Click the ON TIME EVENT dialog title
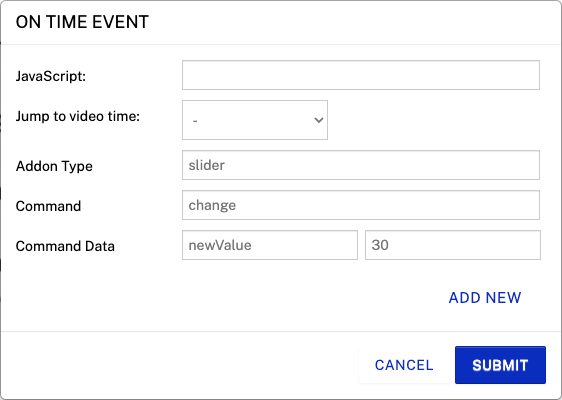The image size is (562, 400). coord(82,22)
